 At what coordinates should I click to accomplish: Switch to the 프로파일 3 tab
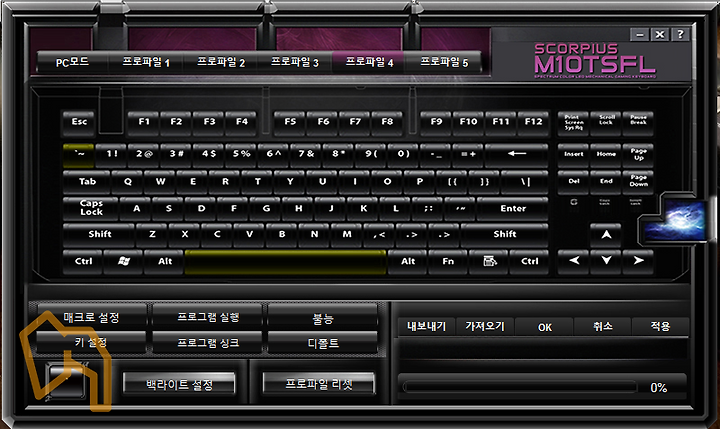click(295, 62)
